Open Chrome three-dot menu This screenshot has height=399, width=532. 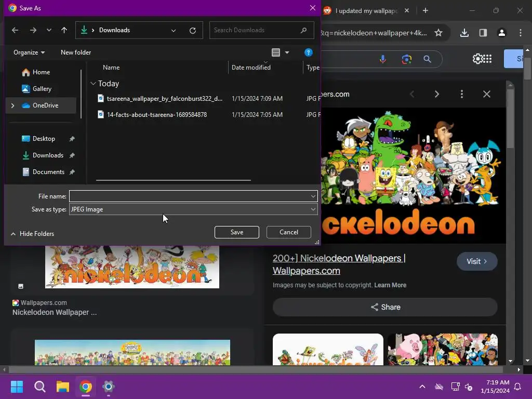[x=521, y=33]
